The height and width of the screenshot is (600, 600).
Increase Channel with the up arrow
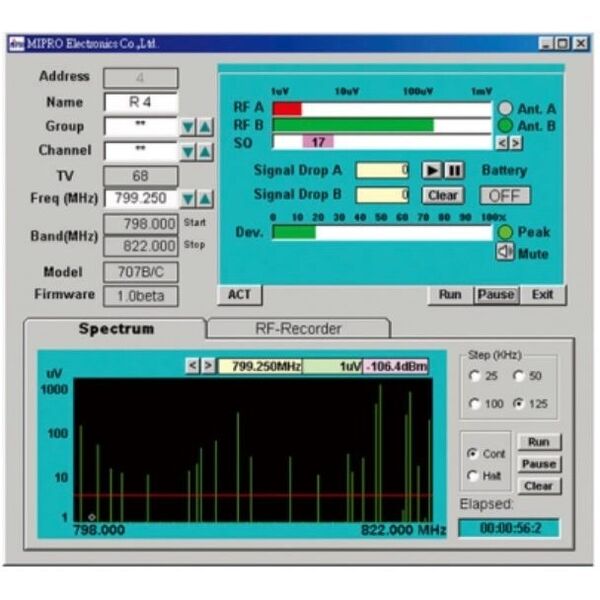coord(204,151)
